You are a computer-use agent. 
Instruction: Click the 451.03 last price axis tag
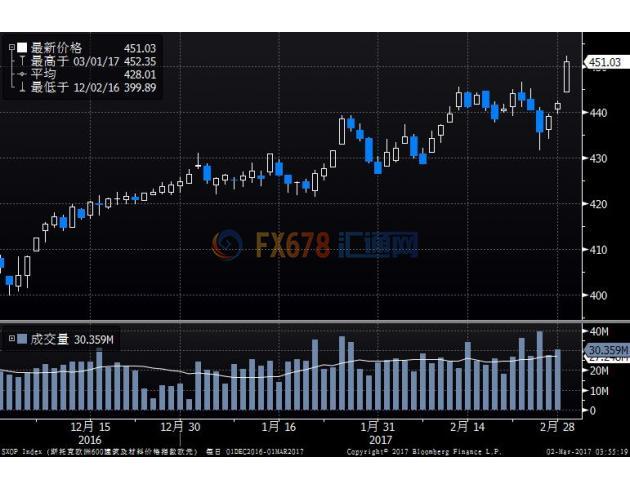coord(604,63)
